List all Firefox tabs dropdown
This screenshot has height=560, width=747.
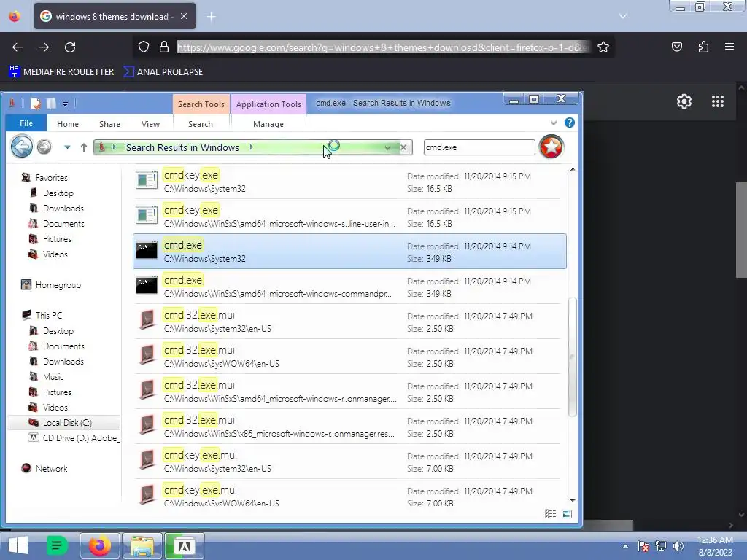click(623, 16)
